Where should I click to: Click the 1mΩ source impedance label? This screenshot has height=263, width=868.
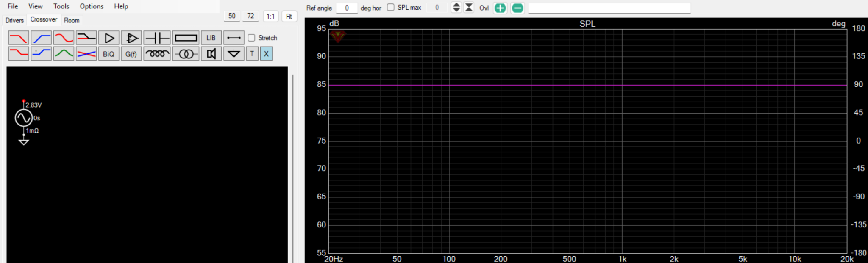coord(32,130)
